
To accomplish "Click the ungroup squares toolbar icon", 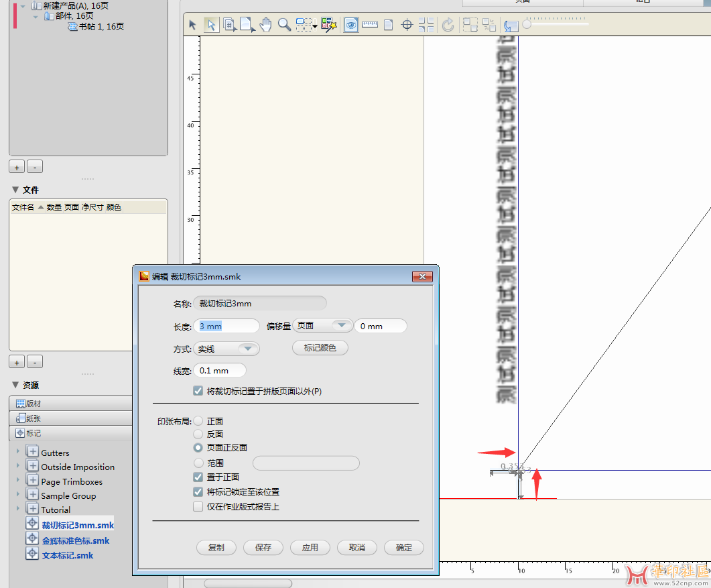I will pyautogui.click(x=489, y=25).
